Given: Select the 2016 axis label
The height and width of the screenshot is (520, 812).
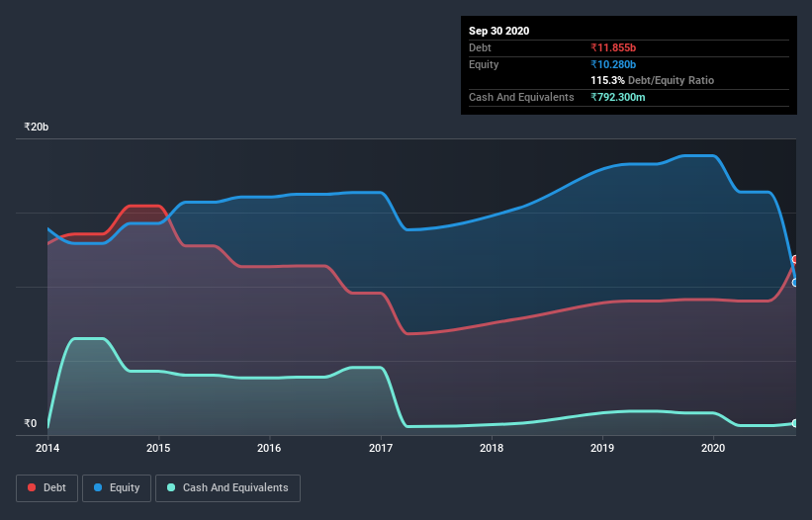Looking at the screenshot, I should [x=269, y=448].
